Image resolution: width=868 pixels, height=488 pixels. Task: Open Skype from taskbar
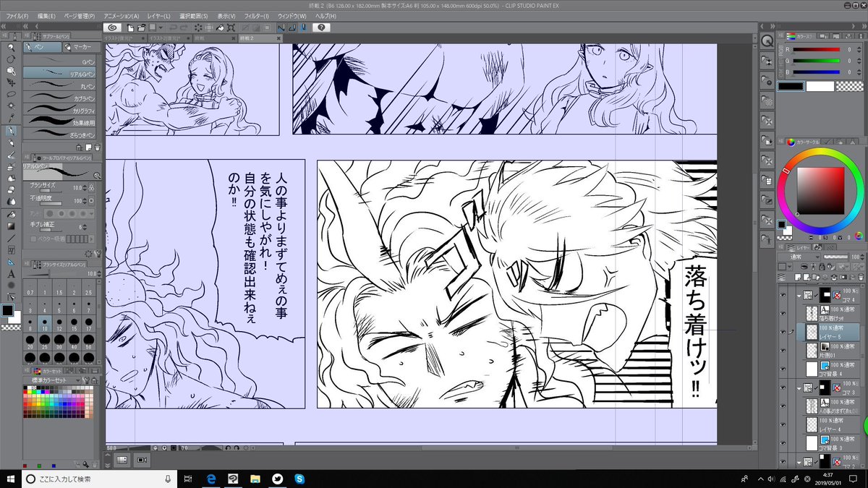[299, 479]
